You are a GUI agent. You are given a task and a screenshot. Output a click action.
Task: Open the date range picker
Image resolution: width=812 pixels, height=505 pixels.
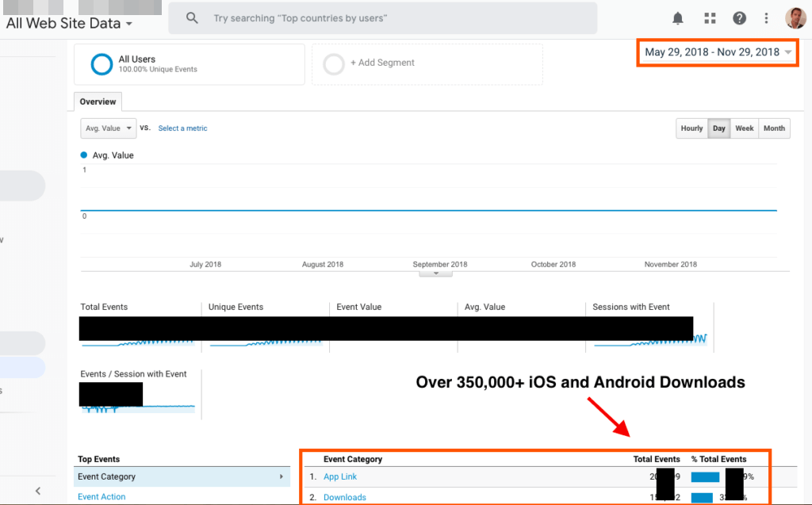coord(717,52)
